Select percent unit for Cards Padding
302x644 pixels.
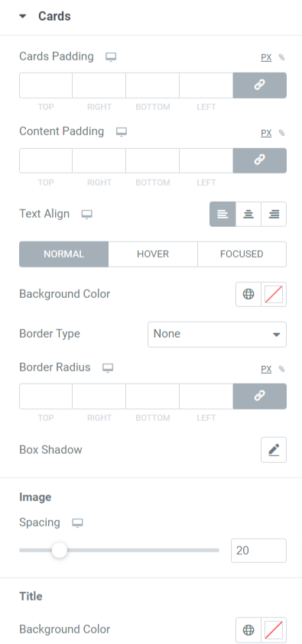[x=281, y=57]
